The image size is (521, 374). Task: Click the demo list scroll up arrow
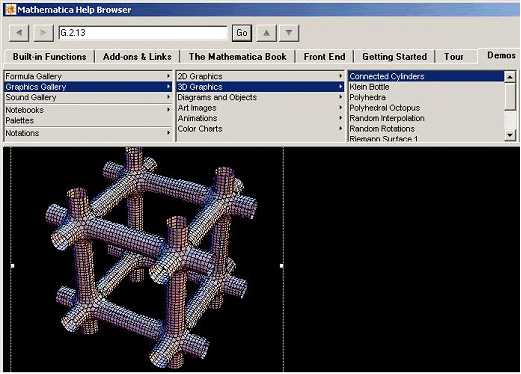pos(510,77)
